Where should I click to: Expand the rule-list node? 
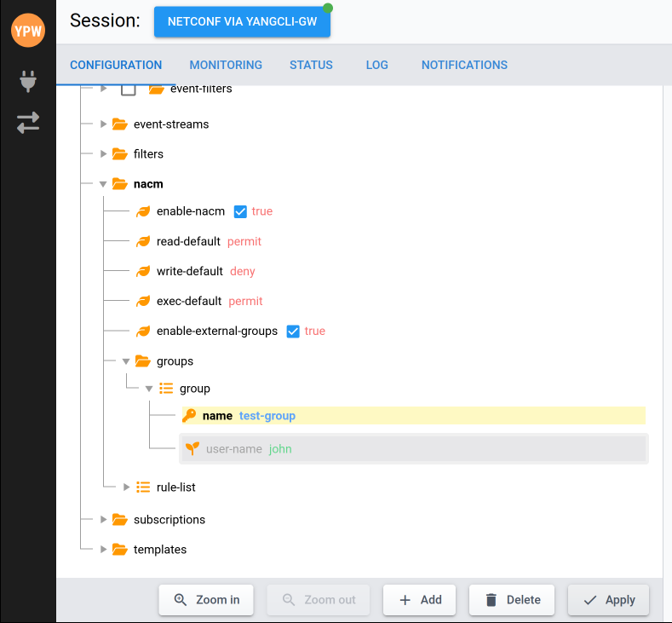click(x=127, y=487)
